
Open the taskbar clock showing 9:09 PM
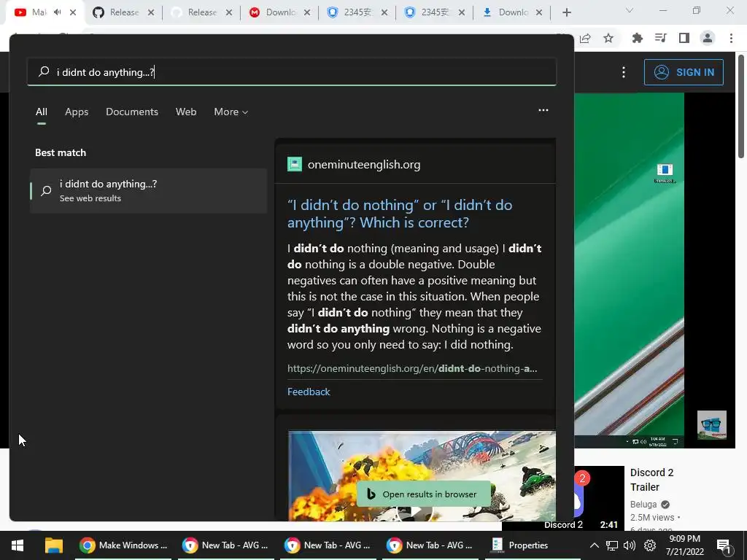coord(684,545)
